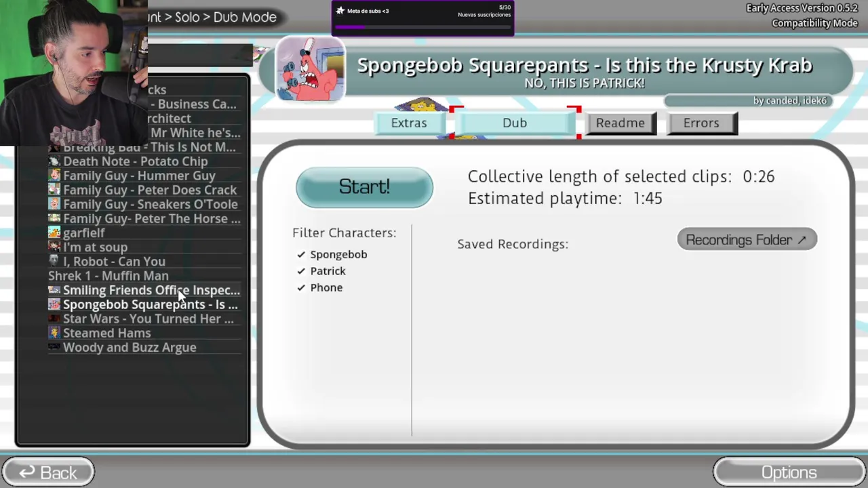The height and width of the screenshot is (488, 868).
Task: Click the Hummer Guy clip icon
Action: click(54, 176)
